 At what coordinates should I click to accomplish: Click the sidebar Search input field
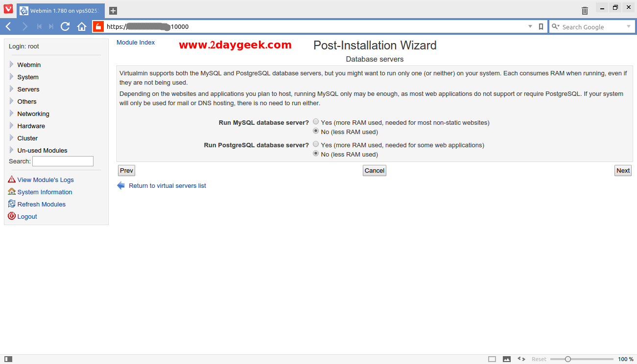63,161
